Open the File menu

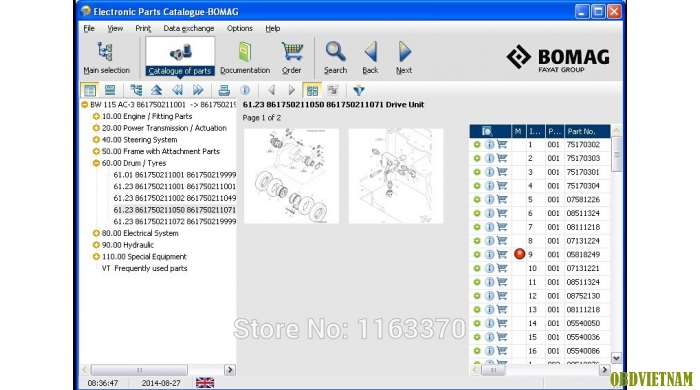pyautogui.click(x=89, y=28)
